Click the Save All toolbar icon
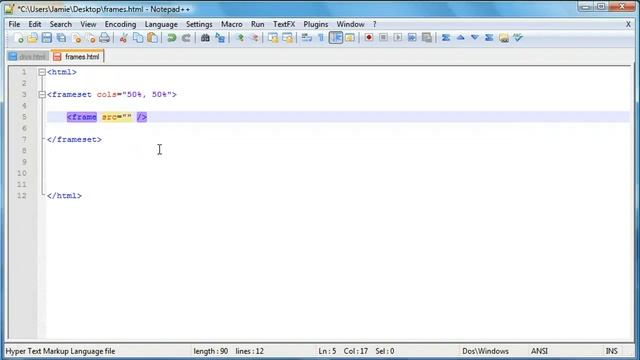 click(x=62, y=38)
